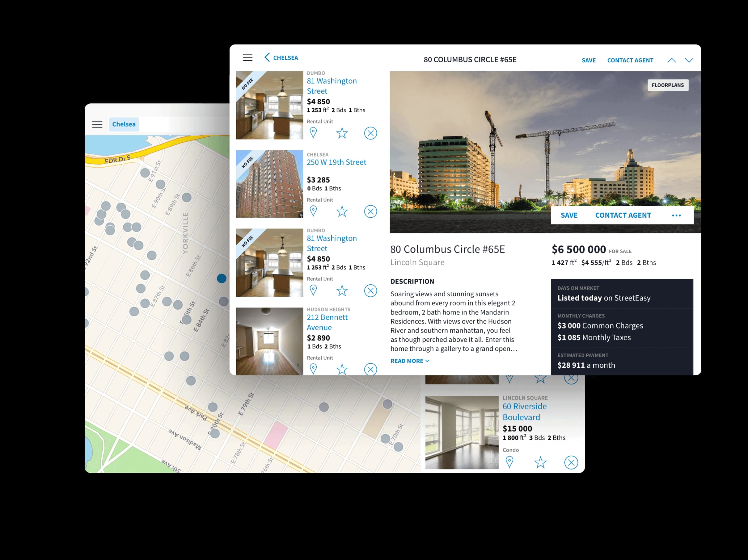The height and width of the screenshot is (560, 748).
Task: Select the Chelsea search tag on map
Action: coord(124,124)
